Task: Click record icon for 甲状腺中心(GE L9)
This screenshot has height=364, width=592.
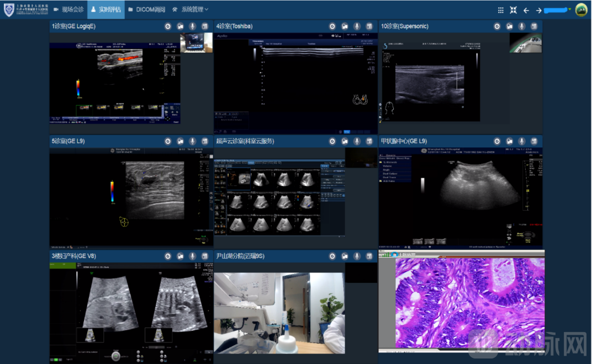Action: (496, 141)
